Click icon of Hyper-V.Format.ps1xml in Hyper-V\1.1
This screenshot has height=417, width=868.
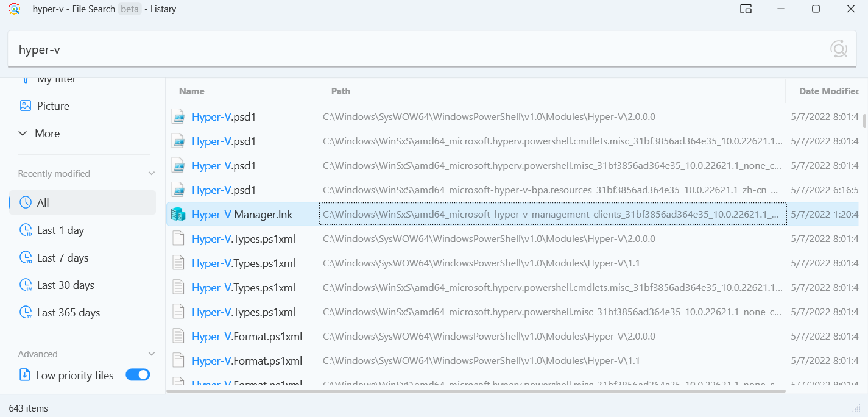click(x=178, y=360)
